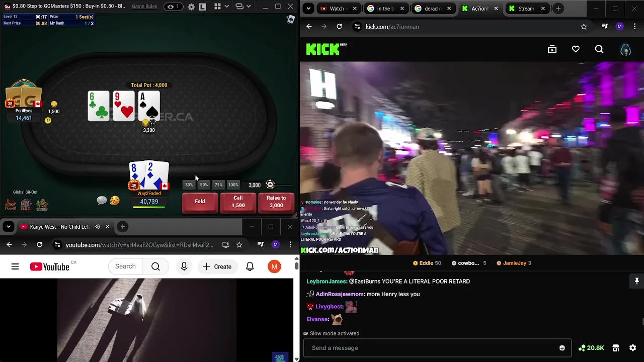Screen dimensions: 644x362
Task: Open YouTube hamburger guide menu
Action: pos(15,266)
